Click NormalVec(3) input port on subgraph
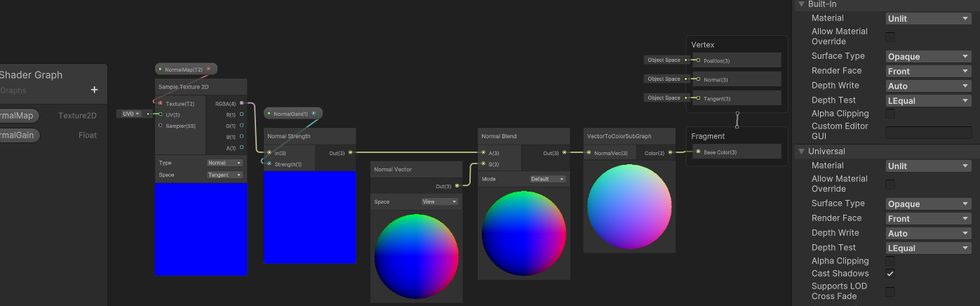This screenshot has height=306, width=980. pos(589,152)
